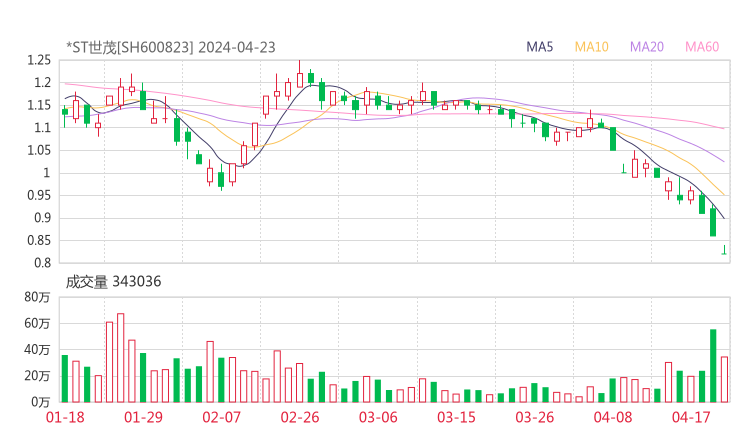The height and width of the screenshot is (440, 740).
Task: Click the 02-07 date axis label
Action: tap(221, 417)
